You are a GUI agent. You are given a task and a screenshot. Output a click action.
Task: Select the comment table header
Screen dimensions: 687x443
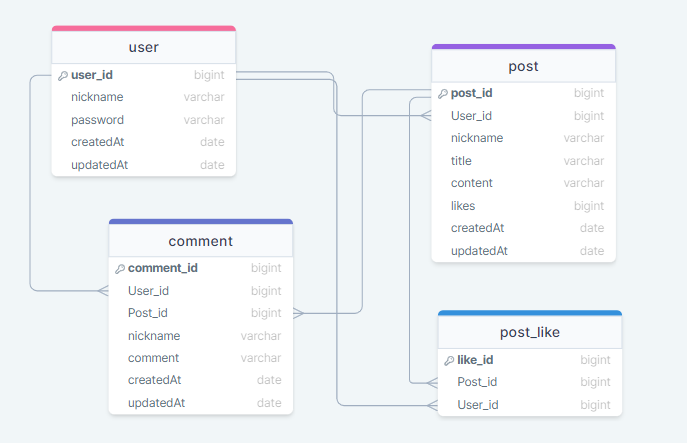201,241
